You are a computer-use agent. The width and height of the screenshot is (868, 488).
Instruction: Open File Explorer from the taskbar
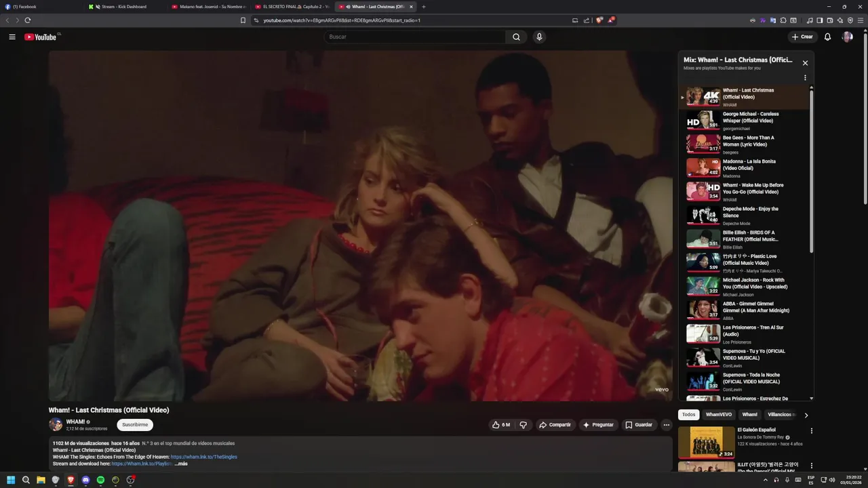(x=41, y=480)
